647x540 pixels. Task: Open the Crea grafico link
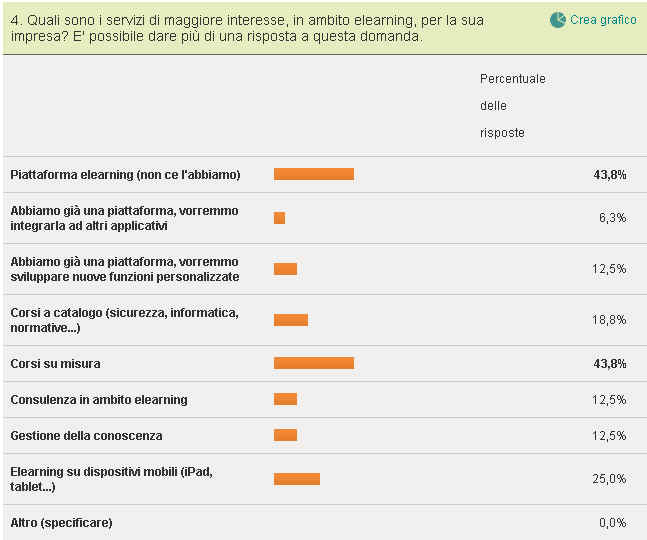[x=603, y=20]
